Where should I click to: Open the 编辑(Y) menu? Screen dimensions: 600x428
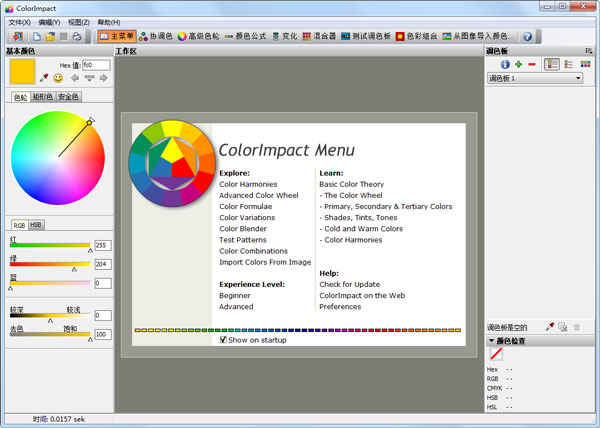click(x=49, y=23)
